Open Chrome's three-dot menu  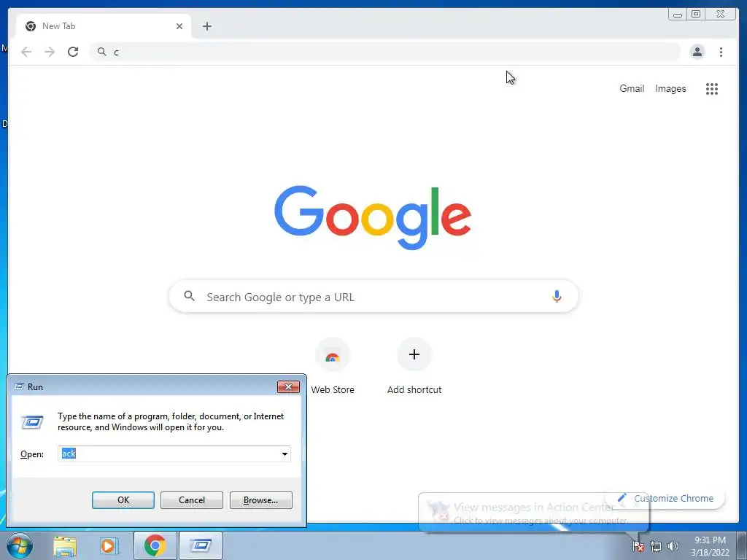[x=721, y=52]
